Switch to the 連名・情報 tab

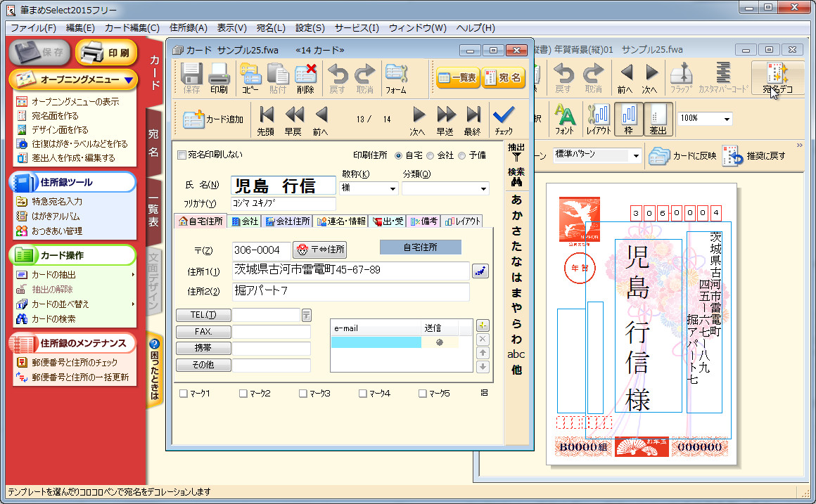pos(341,221)
